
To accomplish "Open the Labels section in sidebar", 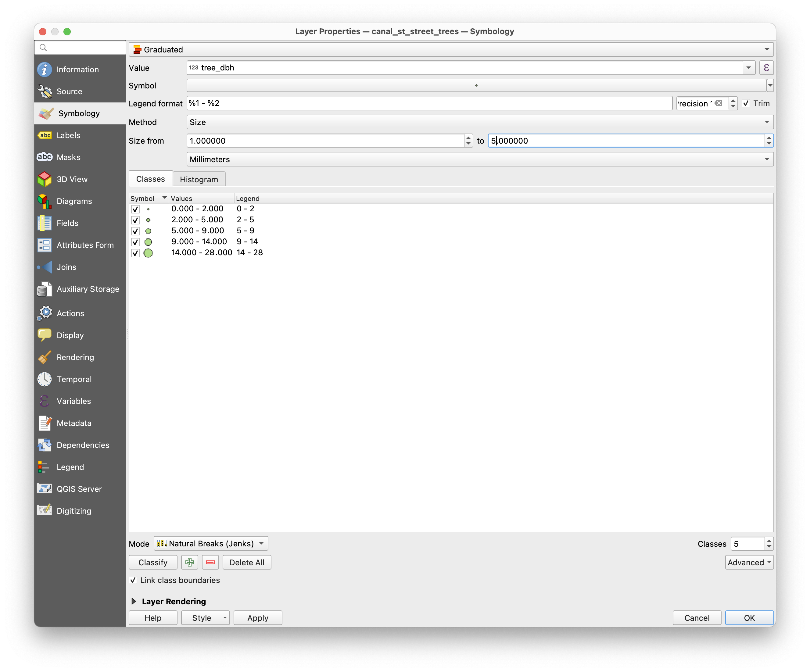I will pyautogui.click(x=68, y=135).
